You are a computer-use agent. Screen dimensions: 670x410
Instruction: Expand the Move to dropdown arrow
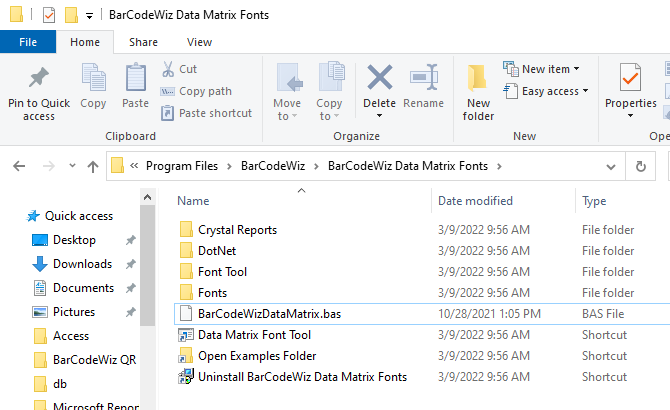(x=294, y=116)
